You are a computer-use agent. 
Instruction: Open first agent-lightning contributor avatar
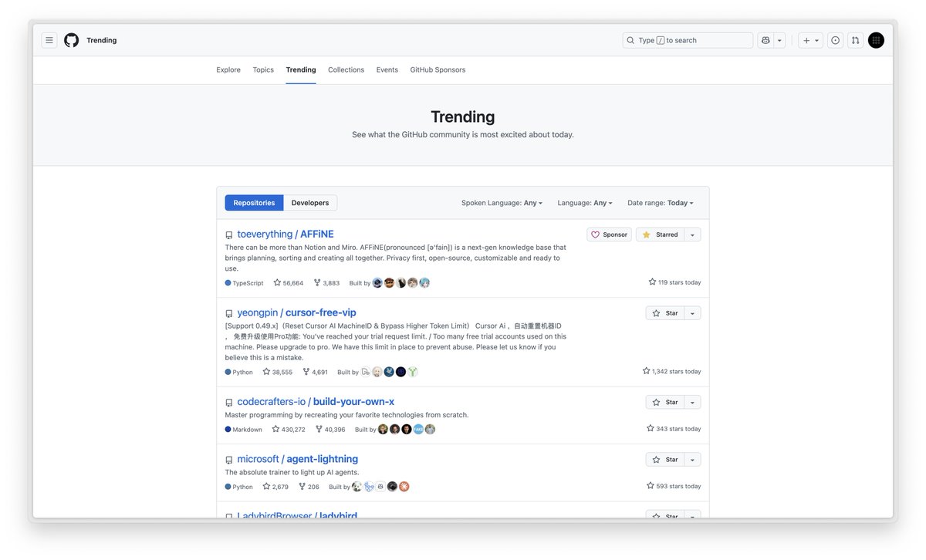(x=357, y=487)
